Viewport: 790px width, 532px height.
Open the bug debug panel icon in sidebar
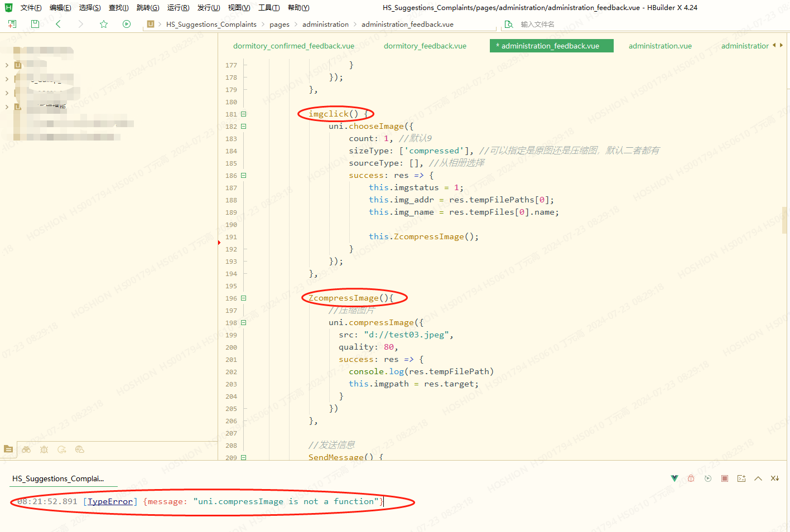44,449
